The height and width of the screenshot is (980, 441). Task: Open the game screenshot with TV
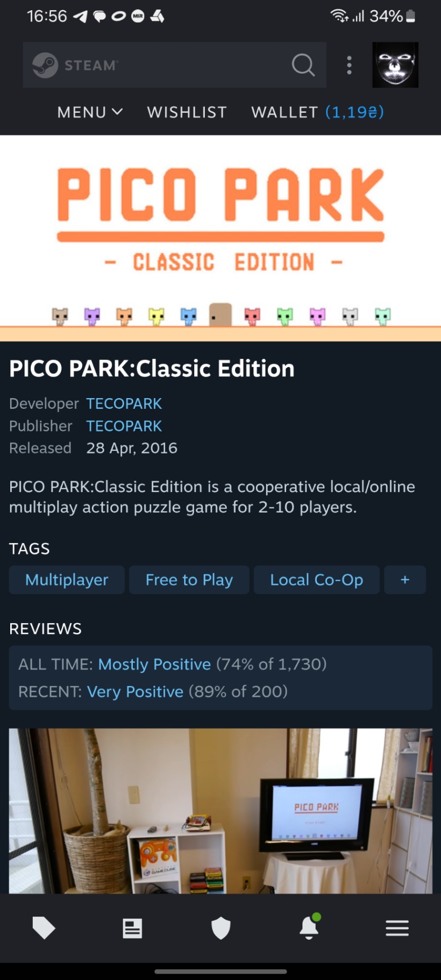[220, 811]
